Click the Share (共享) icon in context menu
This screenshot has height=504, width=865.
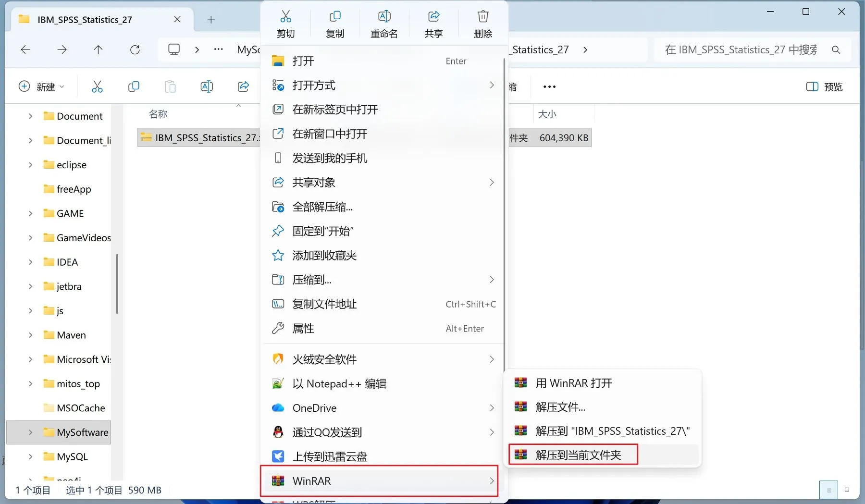click(433, 16)
